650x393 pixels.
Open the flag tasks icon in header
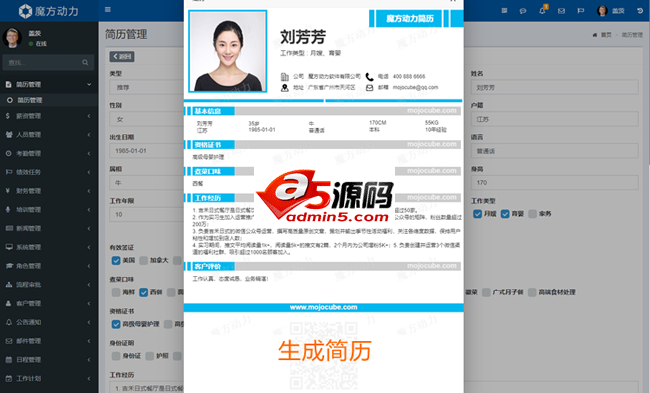click(x=581, y=11)
